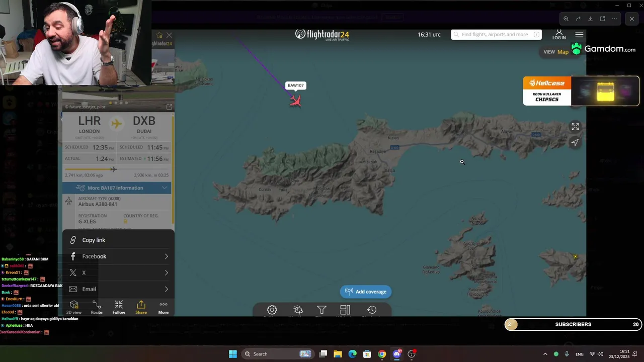Click the zoom-in magnifier in the viewer toolbar

click(x=566, y=19)
